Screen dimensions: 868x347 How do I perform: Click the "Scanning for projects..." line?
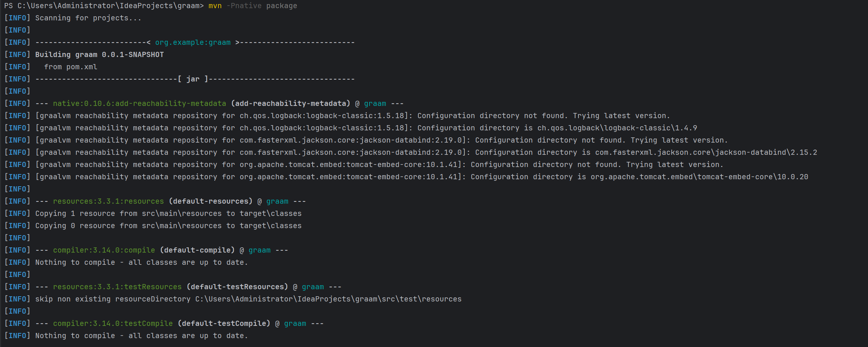88,18
